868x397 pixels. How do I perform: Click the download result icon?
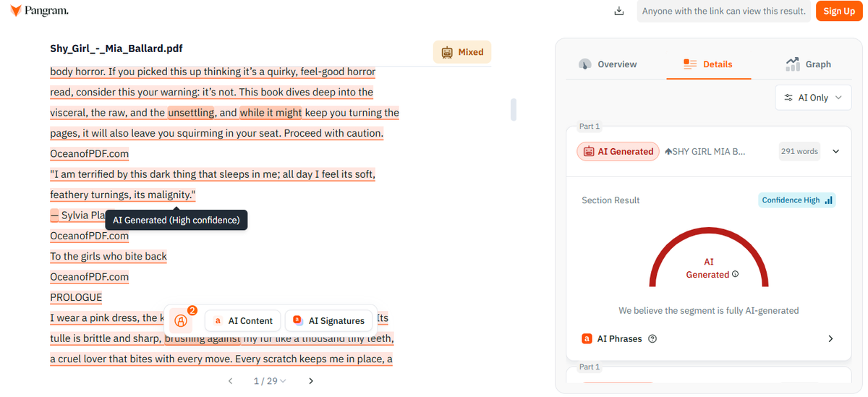618,12
